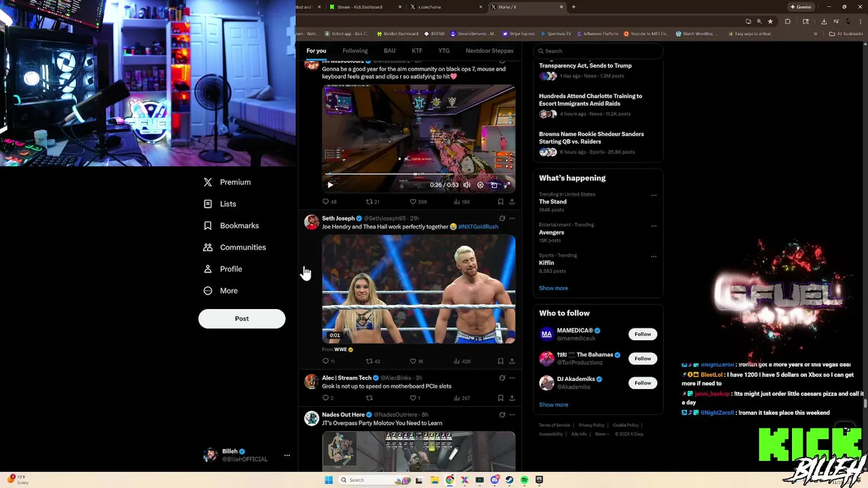The width and height of the screenshot is (868, 488).
Task: Follow DJ Akademiks account
Action: tap(643, 383)
